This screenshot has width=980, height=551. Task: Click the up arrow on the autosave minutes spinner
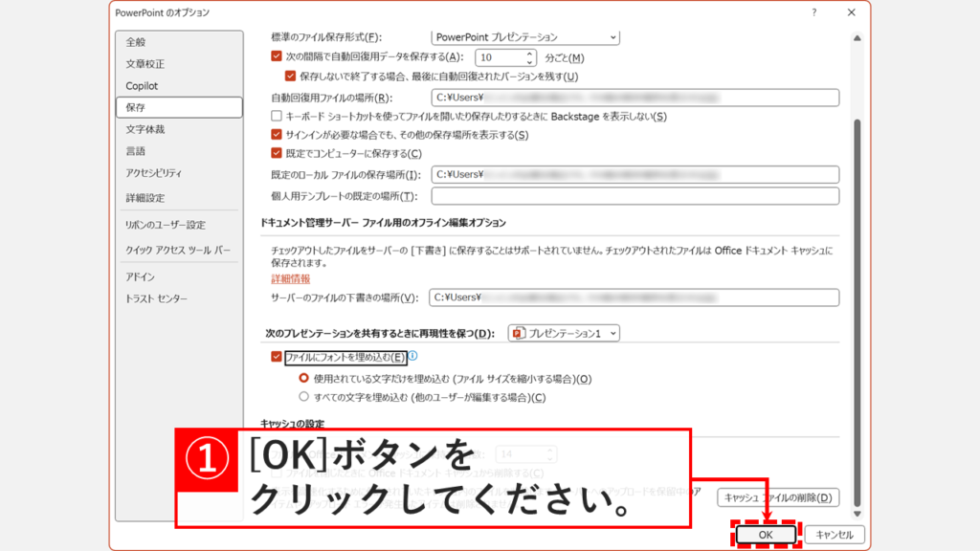(532, 54)
